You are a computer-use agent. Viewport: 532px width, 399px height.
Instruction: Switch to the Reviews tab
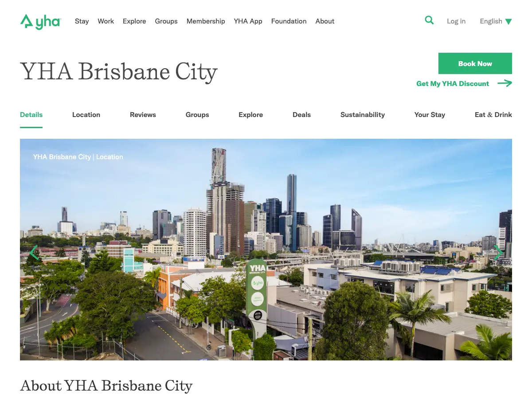click(x=143, y=115)
